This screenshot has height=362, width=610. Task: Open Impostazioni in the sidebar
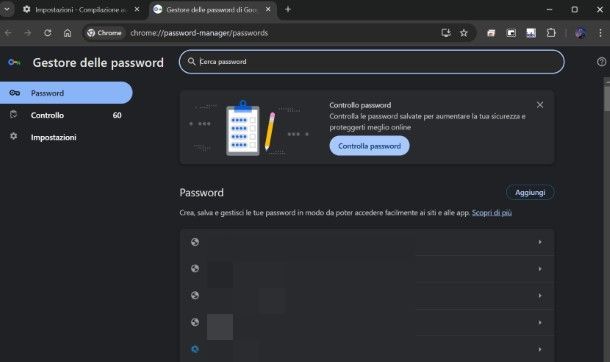pyautogui.click(x=66, y=137)
